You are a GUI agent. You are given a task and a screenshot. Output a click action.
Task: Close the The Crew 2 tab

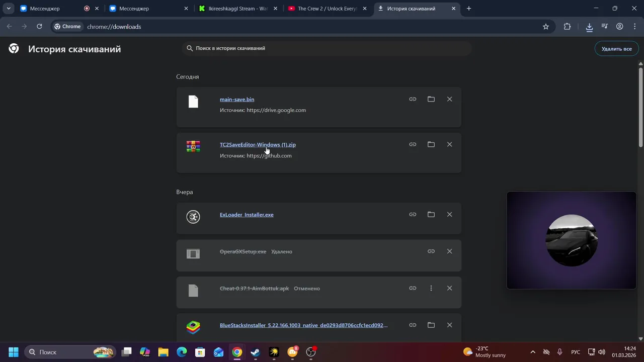coord(365,9)
